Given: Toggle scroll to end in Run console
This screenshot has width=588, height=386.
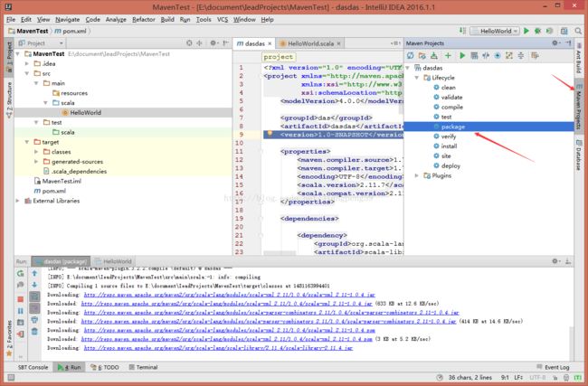Looking at the screenshot, I should point(34,308).
